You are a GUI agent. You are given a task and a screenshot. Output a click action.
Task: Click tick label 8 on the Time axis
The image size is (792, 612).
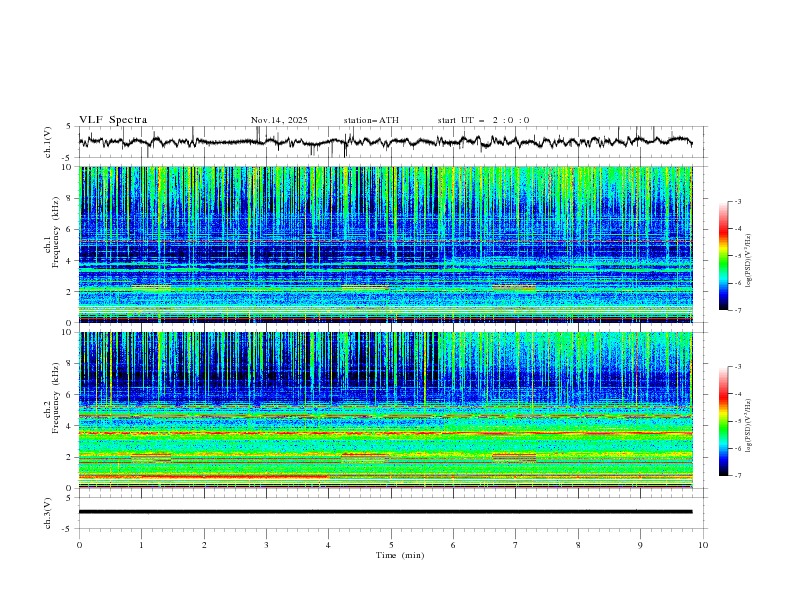tap(578, 545)
